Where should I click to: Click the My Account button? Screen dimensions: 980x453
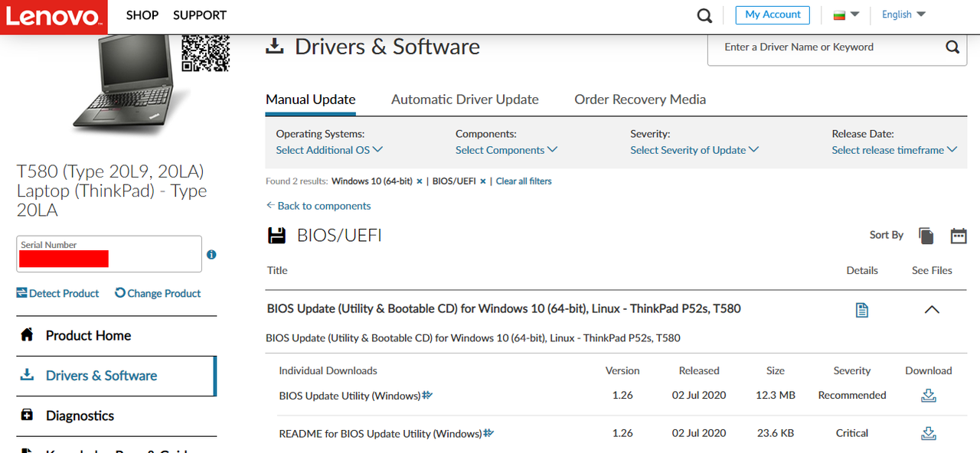[773, 15]
